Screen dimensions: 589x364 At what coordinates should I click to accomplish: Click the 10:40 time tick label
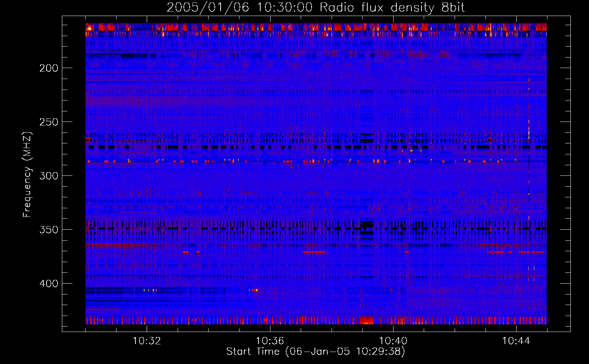(393, 341)
